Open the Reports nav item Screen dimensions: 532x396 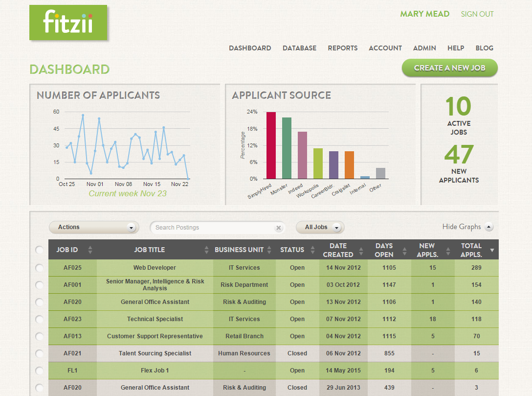[x=343, y=48]
